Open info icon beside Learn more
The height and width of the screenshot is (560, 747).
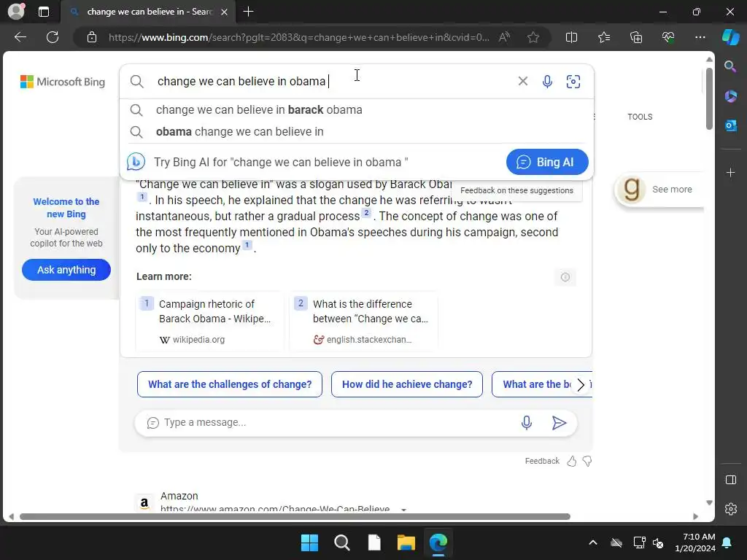pyautogui.click(x=565, y=277)
